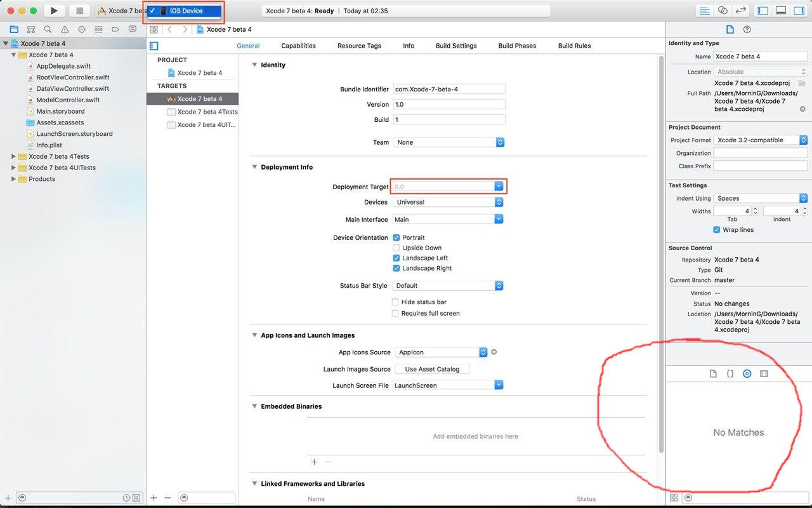Open the Debug navigator icon
The image size is (812, 508).
point(98,29)
